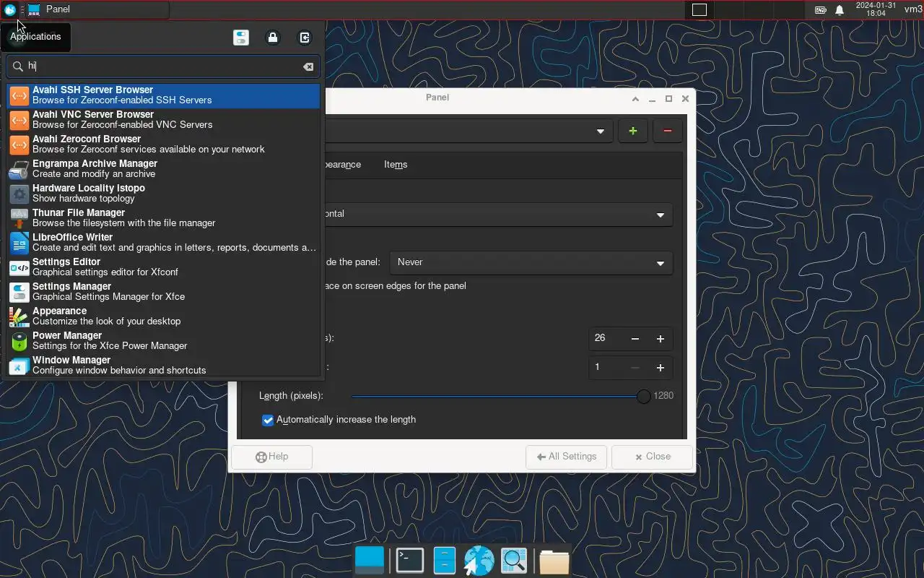Open file manager cabinet icon in dock
924x578 pixels.
445,561
